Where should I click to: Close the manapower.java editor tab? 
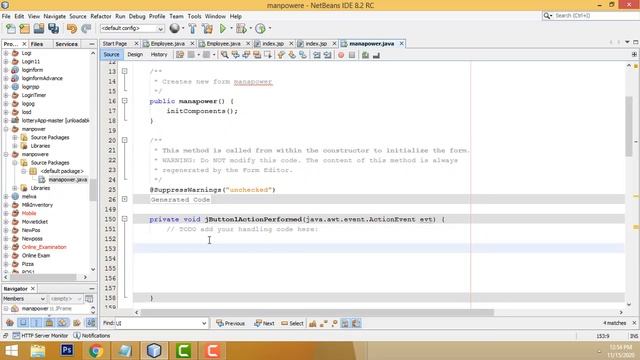402,43
